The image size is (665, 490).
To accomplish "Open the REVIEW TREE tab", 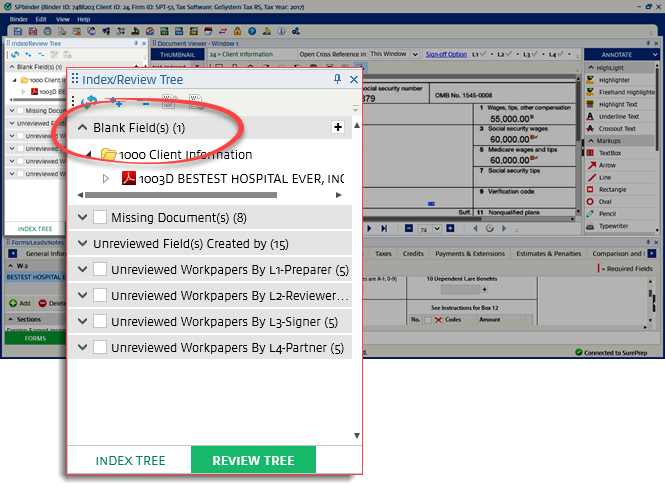I will 253,460.
